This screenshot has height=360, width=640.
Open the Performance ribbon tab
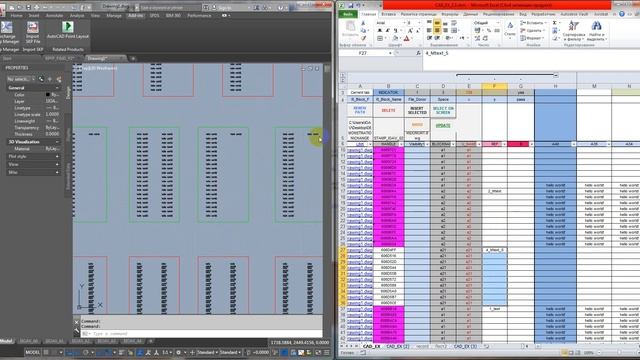coord(199,16)
